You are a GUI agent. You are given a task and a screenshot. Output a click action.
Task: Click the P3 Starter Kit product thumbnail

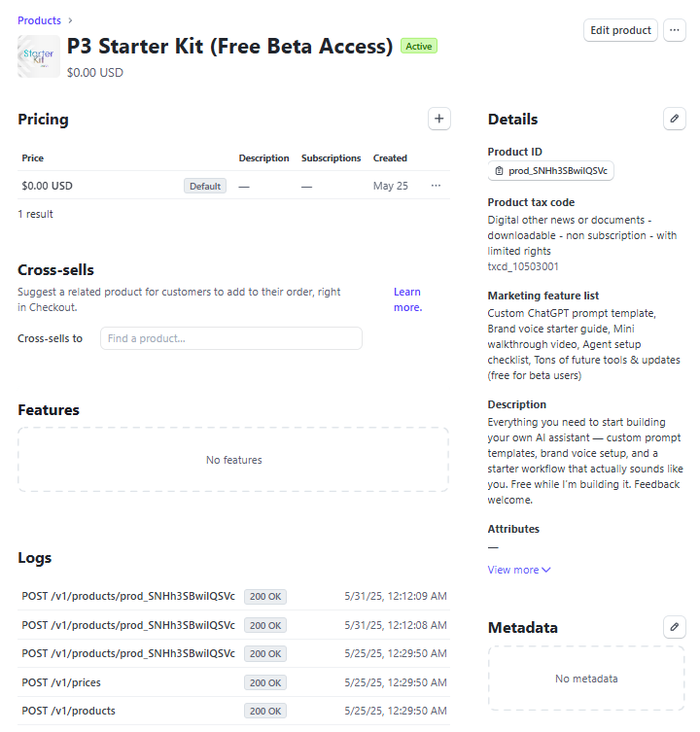click(x=38, y=56)
